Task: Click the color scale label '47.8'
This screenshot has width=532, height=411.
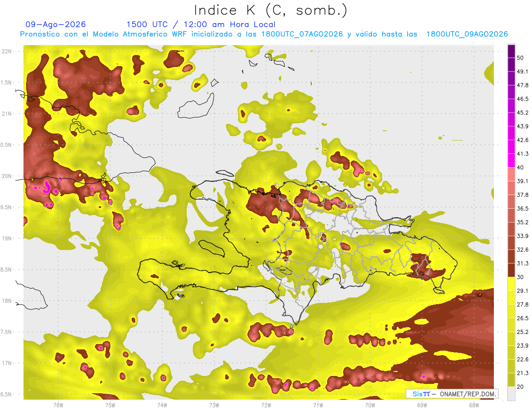Action: click(x=523, y=86)
